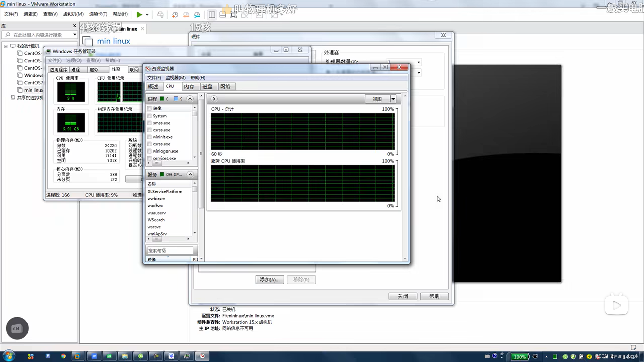Screen dimensions: 644x362
Task: Open Chrome from the taskbar
Action: [63, 356]
